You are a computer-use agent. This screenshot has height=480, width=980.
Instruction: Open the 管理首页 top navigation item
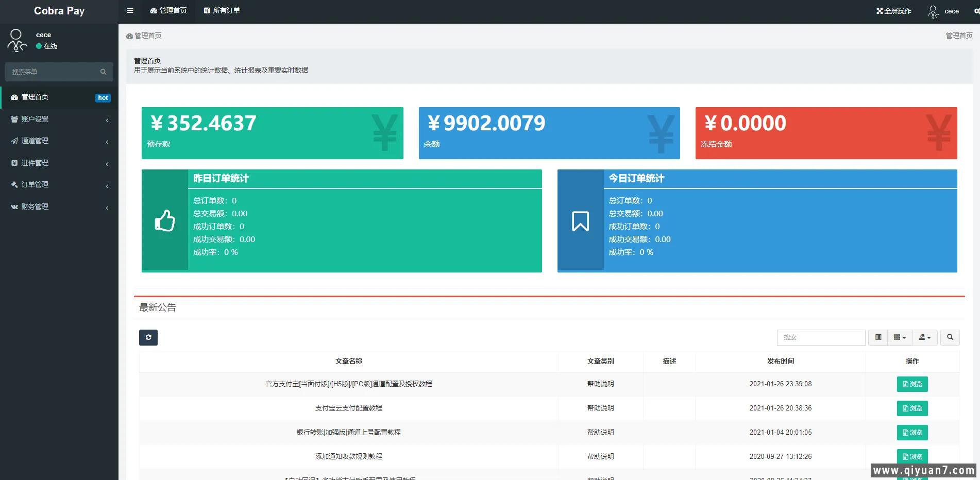pos(167,10)
